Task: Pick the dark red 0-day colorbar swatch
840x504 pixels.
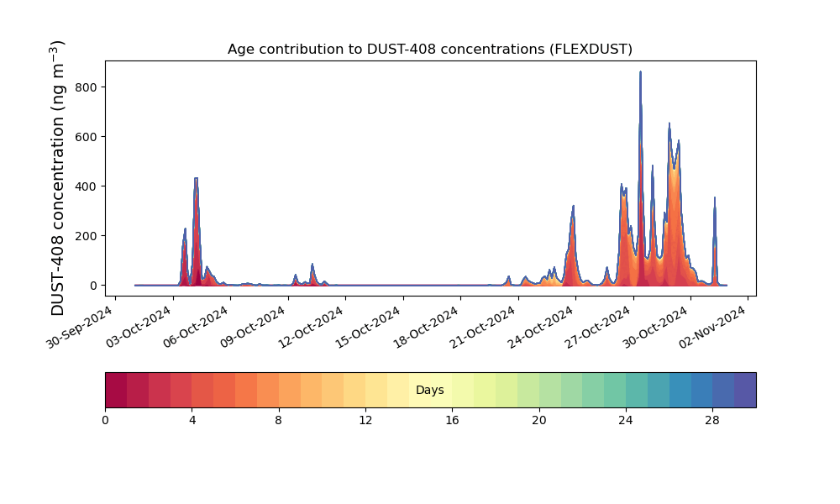Action: coord(116,390)
